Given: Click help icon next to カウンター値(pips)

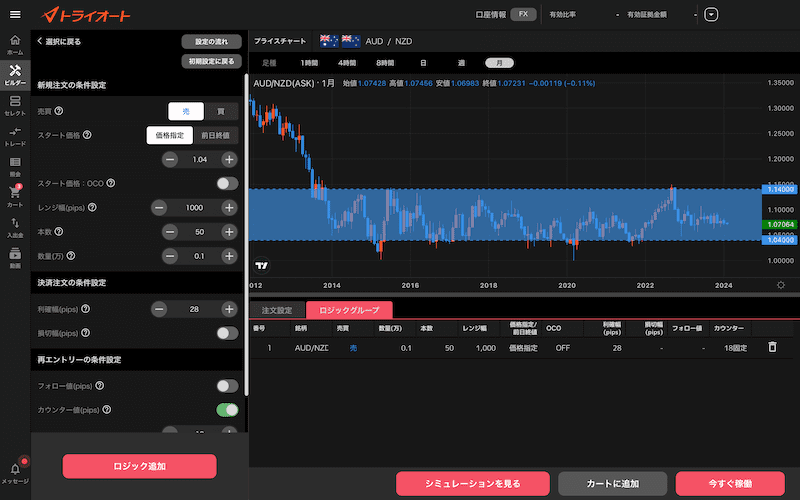Looking at the screenshot, I should point(107,409).
